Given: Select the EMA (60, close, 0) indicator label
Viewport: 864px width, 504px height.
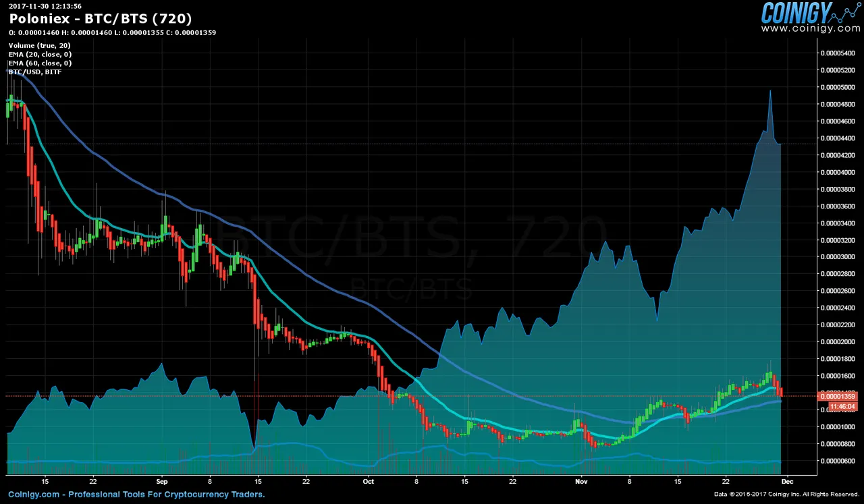Looking at the screenshot, I should (40, 63).
